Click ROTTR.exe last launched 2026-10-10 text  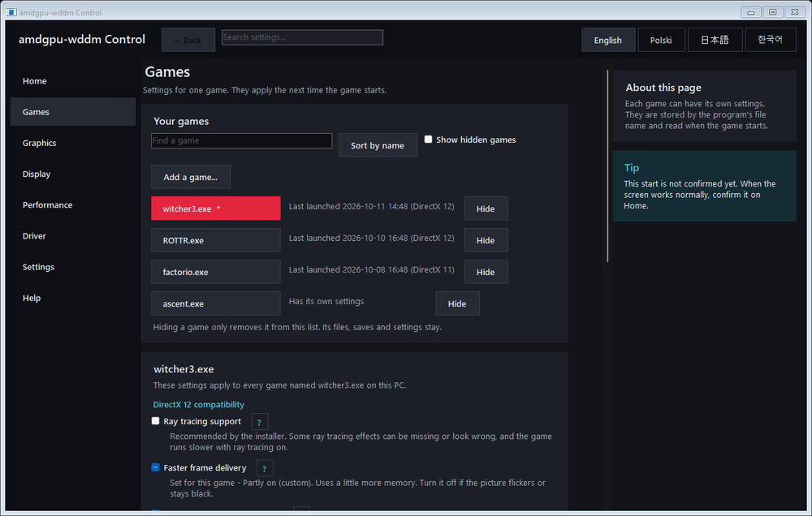tap(371, 238)
